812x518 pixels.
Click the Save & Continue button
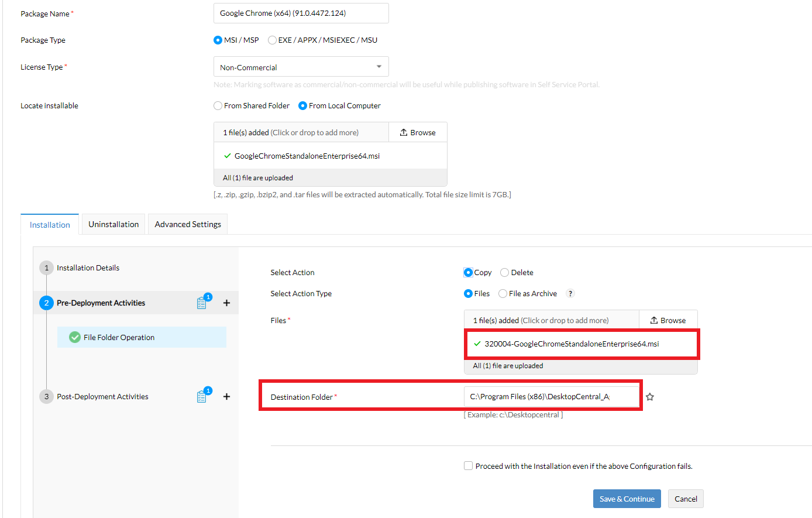tap(627, 499)
